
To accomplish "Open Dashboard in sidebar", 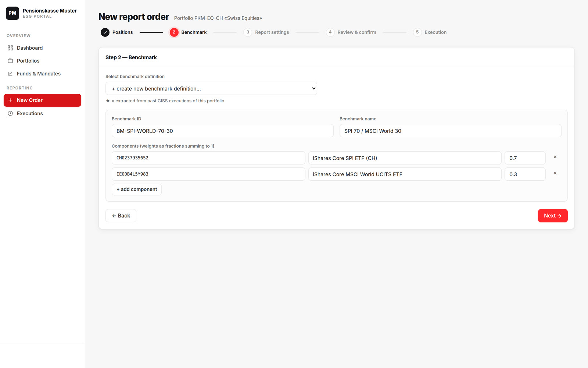I will click(x=42, y=48).
